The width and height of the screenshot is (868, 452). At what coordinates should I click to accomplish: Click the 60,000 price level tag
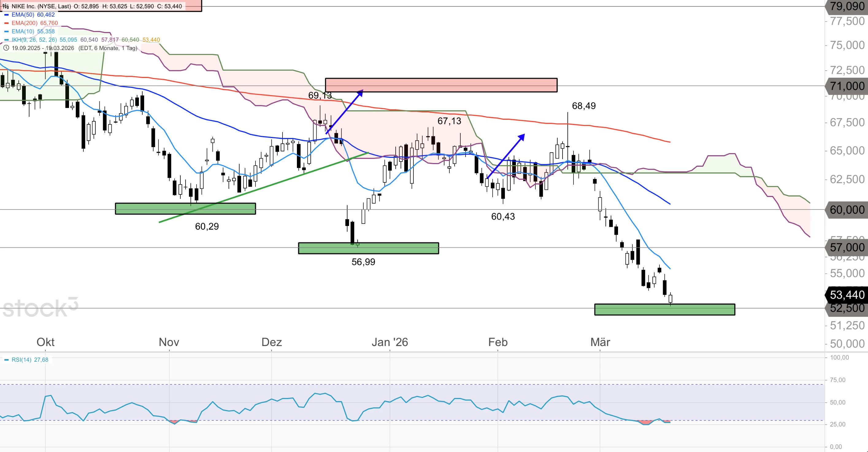(x=847, y=210)
